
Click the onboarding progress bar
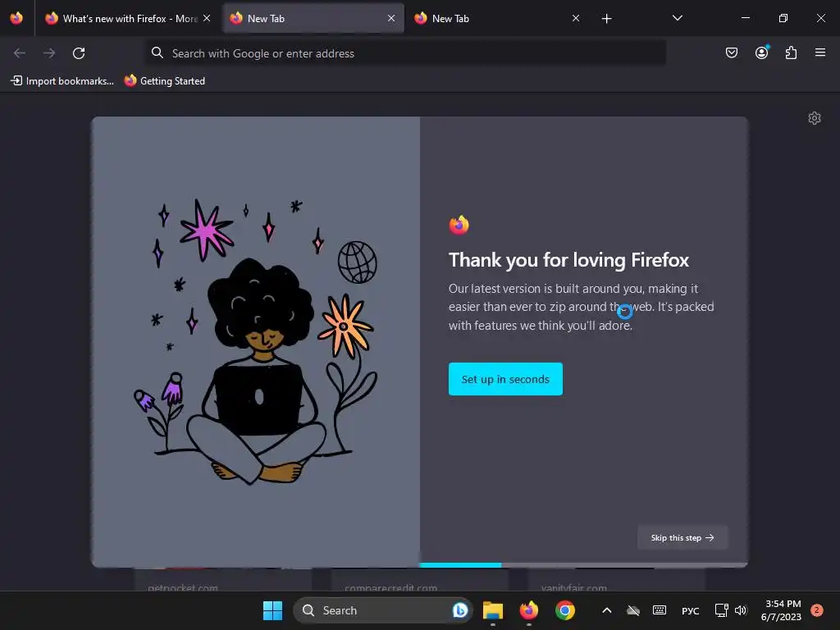[583, 564]
